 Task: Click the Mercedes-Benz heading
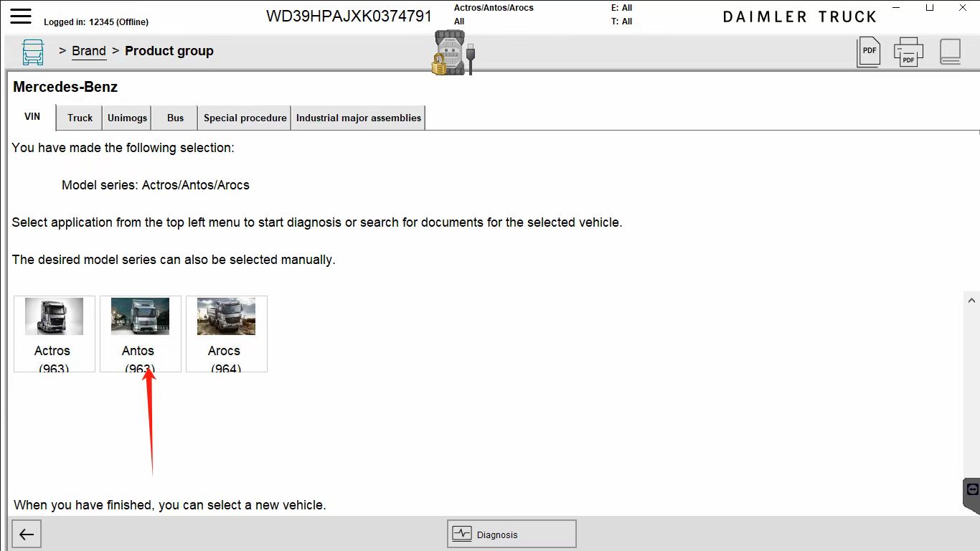(65, 87)
